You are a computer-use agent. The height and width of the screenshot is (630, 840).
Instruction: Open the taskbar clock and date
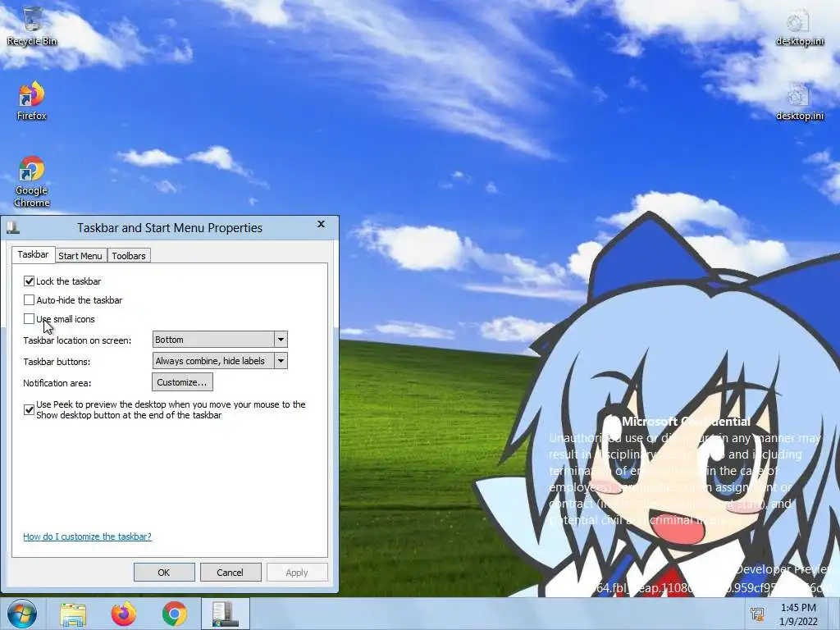pyautogui.click(x=798, y=614)
